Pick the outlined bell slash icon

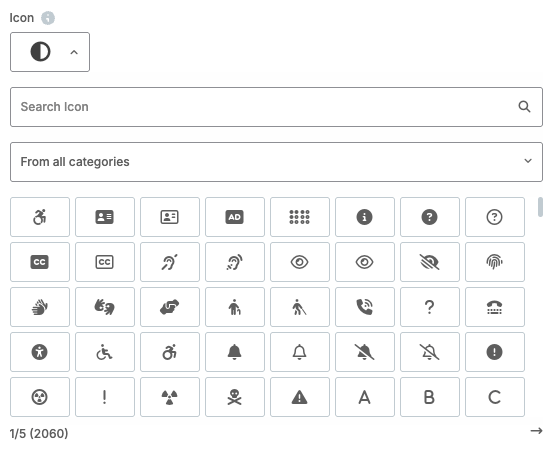click(x=430, y=352)
